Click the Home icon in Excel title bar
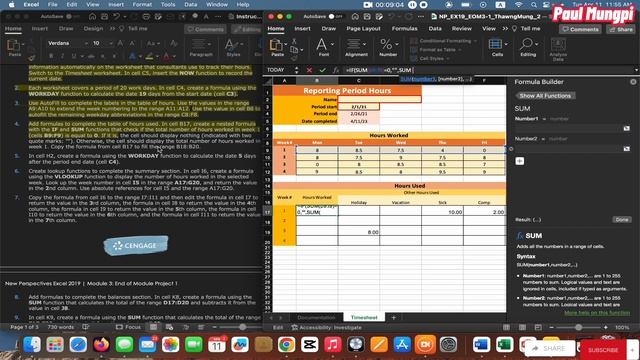Viewport: 640px width, 360px height. coord(355,16)
